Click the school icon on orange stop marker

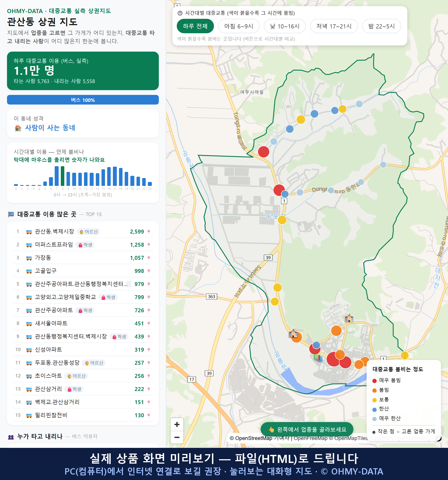pos(293,333)
